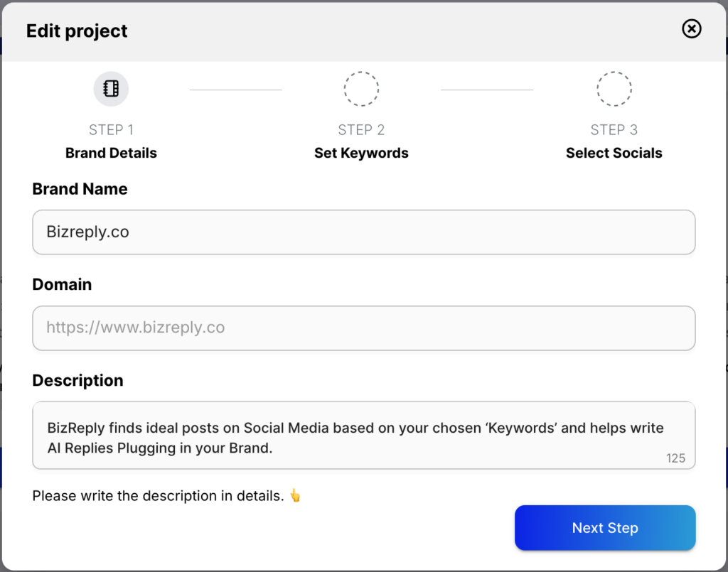Screen dimensions: 728x572
Task: Click the STEP 1 label
Action: [x=111, y=129]
